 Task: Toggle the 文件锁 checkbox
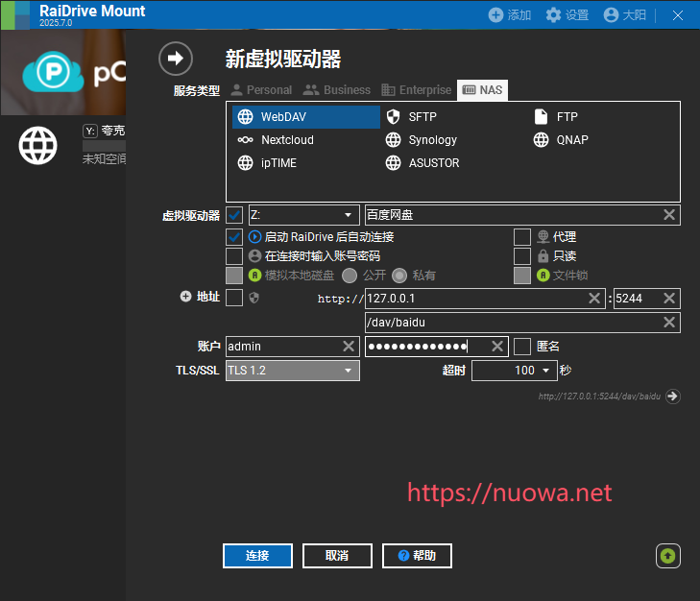[x=522, y=276]
